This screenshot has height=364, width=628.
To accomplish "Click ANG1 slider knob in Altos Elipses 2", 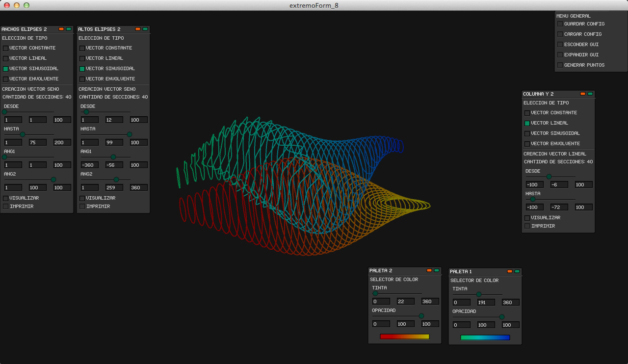I will tap(113, 157).
